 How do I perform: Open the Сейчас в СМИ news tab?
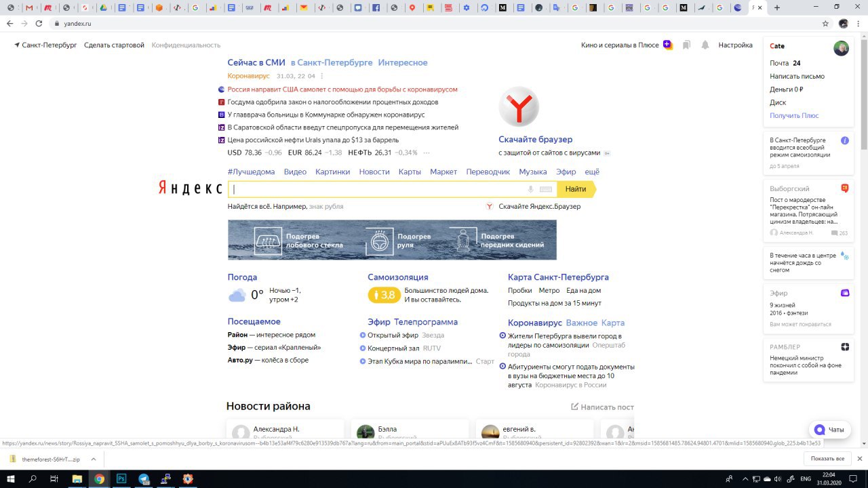[x=256, y=62]
